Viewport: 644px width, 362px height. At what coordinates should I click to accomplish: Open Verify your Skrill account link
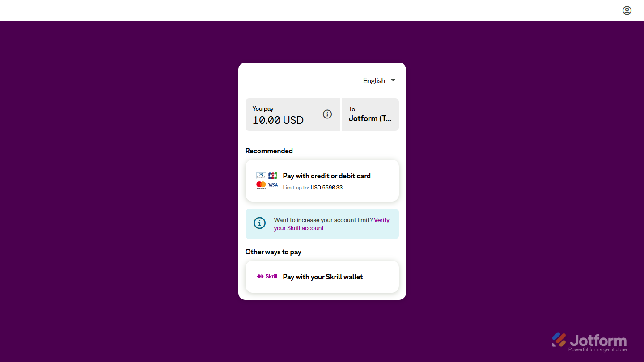tap(331, 223)
